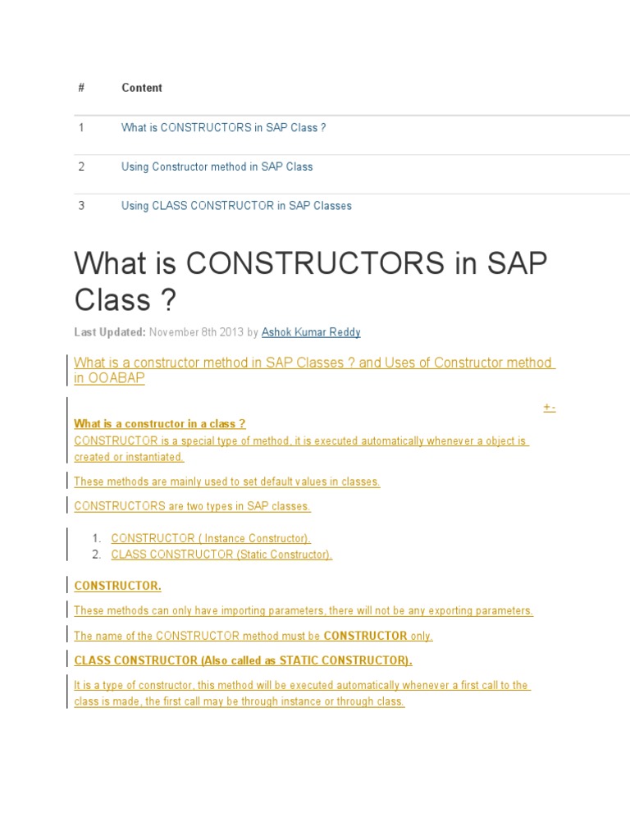The image size is (630, 840).
Task: Click the 'Content' column header
Action: (142, 88)
